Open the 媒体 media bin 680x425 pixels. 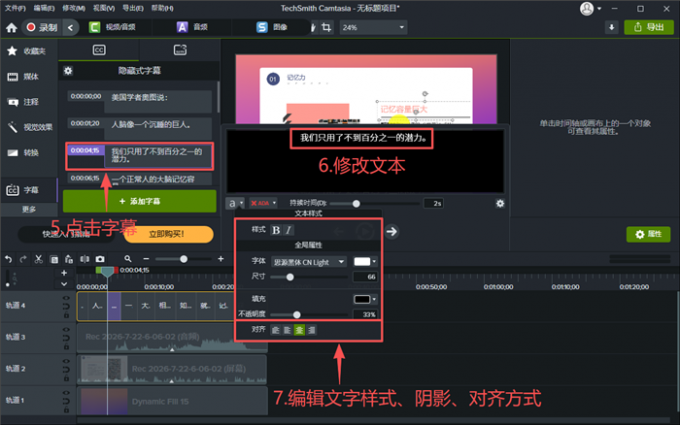click(24, 77)
